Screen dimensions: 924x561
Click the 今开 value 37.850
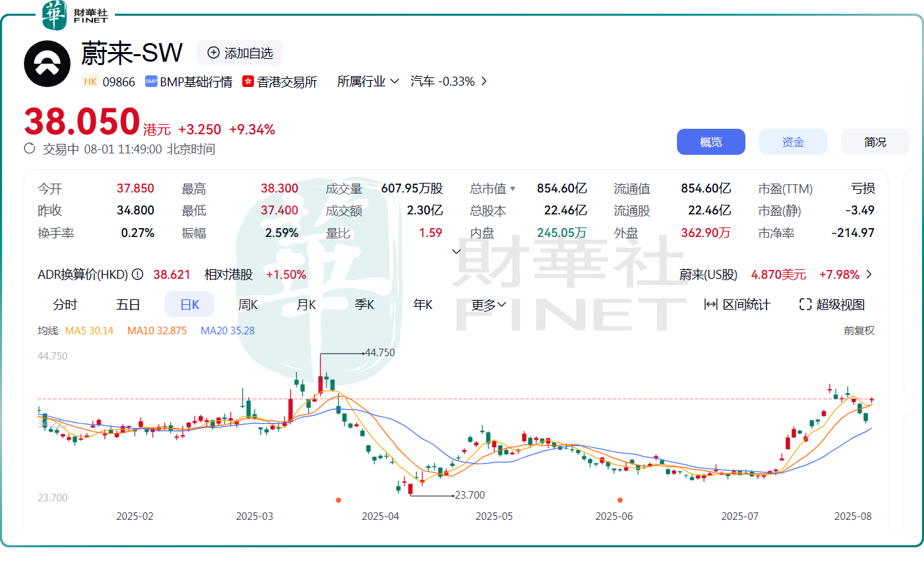click(x=136, y=188)
